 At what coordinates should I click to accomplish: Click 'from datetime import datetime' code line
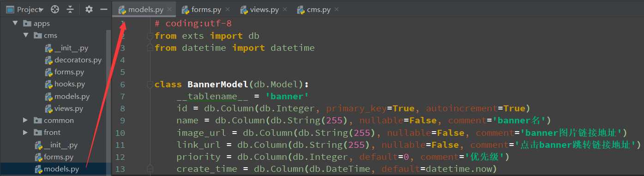click(235, 48)
